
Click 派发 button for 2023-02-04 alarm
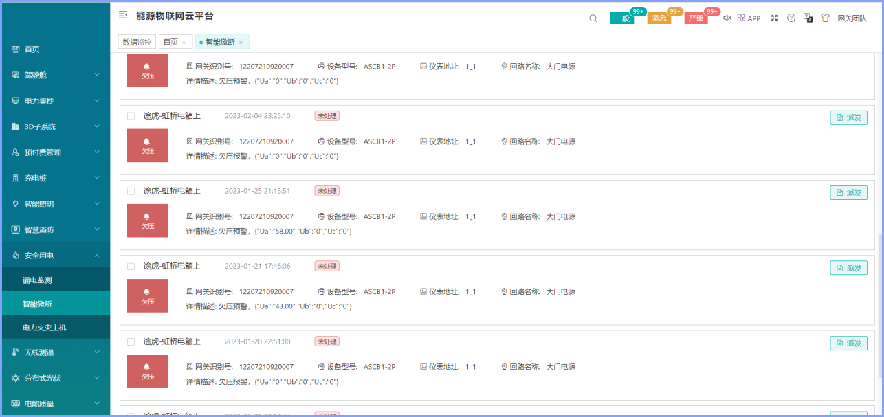click(848, 118)
